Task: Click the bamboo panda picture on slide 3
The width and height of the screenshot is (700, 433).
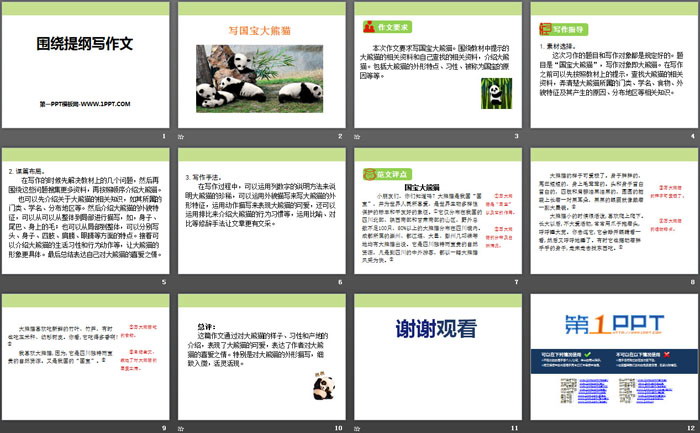Action: tap(496, 93)
